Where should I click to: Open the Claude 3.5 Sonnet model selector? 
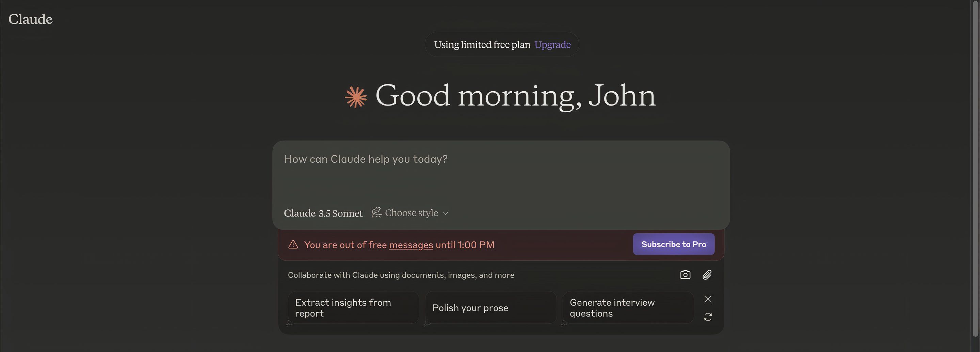pos(323,213)
